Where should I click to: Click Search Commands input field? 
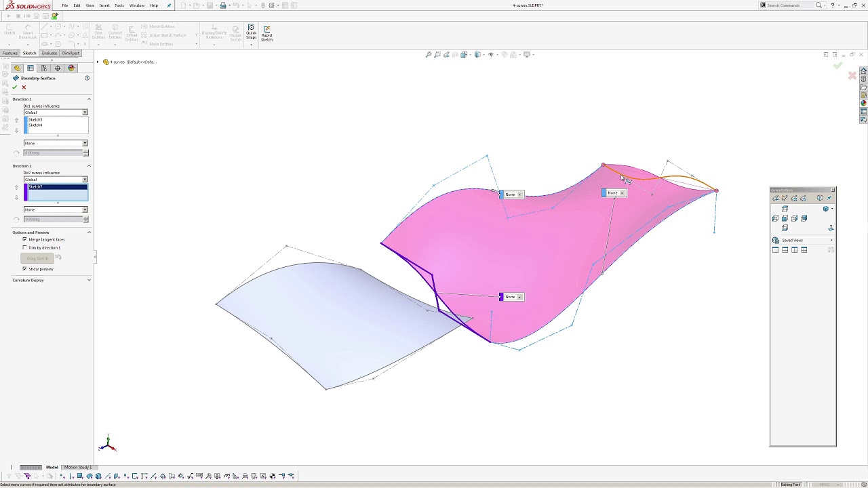click(x=790, y=5)
